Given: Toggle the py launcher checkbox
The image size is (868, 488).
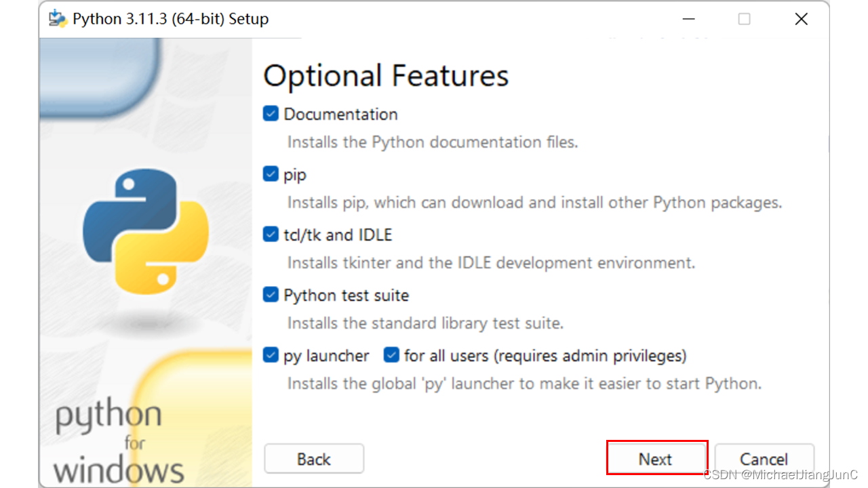Looking at the screenshot, I should tap(271, 355).
